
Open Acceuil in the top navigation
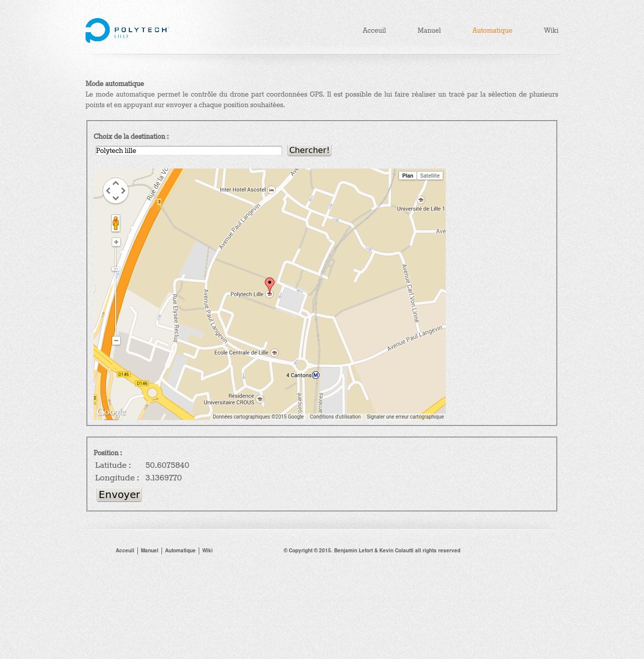tap(374, 30)
